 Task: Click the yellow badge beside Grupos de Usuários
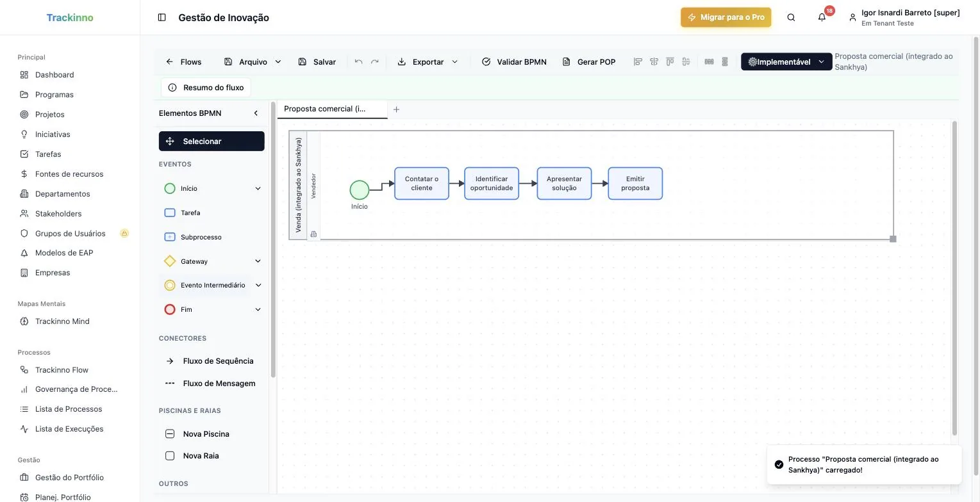pyautogui.click(x=124, y=233)
